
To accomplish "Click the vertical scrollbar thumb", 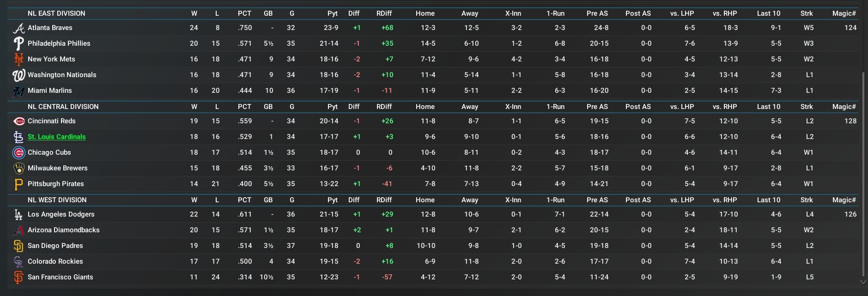I will point(863,173).
